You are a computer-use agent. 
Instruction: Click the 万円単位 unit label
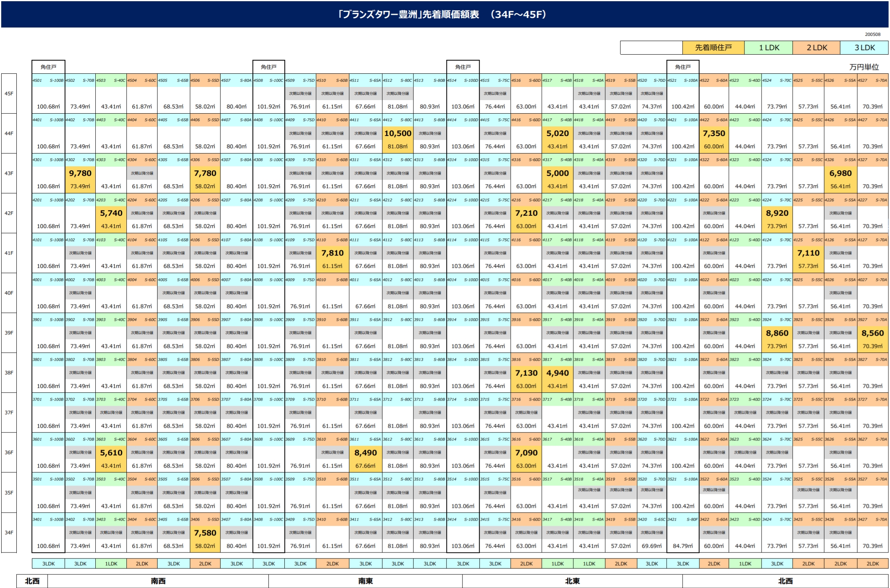pyautogui.click(x=864, y=67)
